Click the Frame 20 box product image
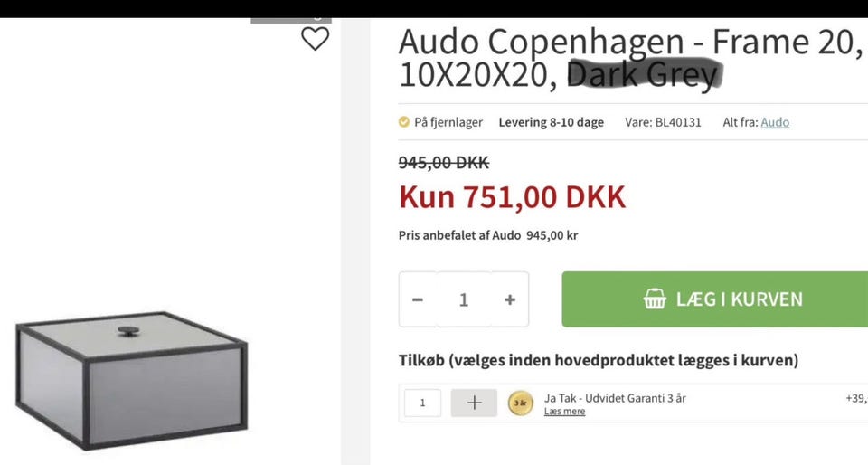The image size is (868, 465). pyautogui.click(x=132, y=380)
